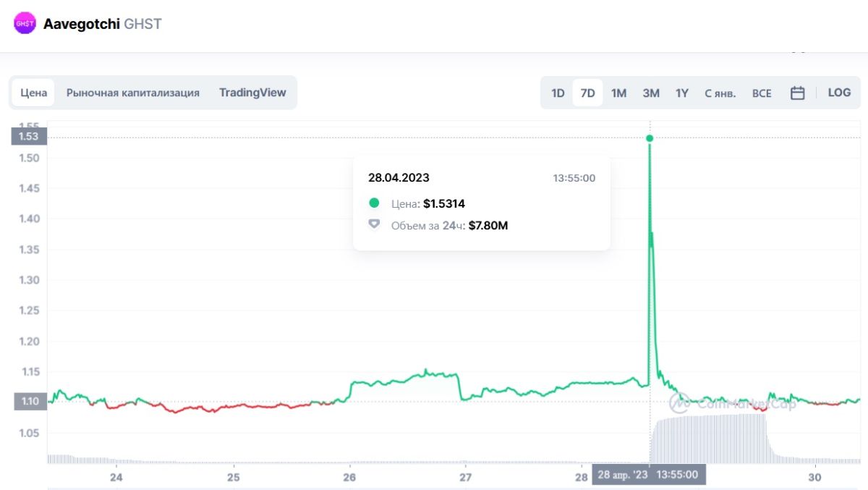Click the Aavegotchi coin name heading

coord(82,24)
